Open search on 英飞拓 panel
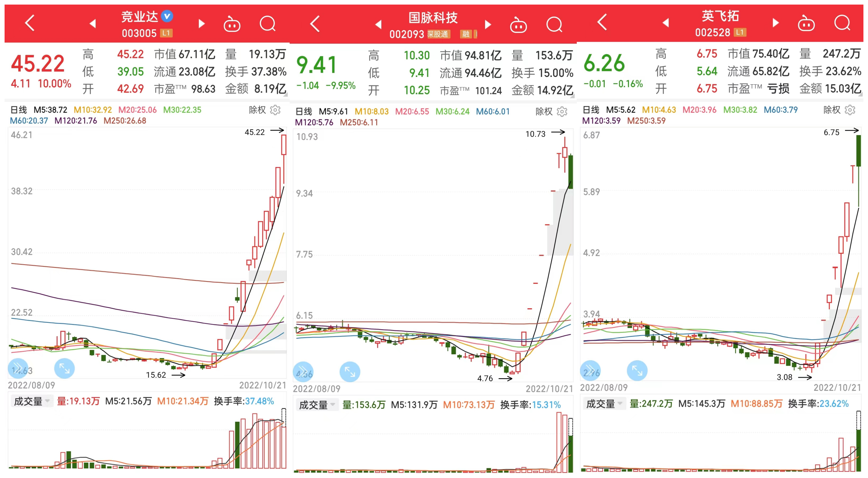This screenshot has width=868, height=478. click(x=842, y=23)
